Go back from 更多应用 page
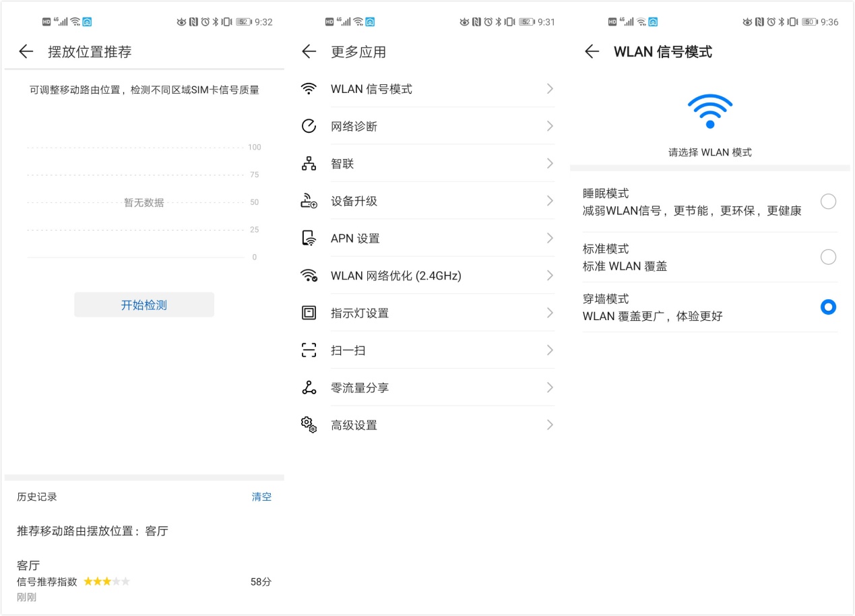The width and height of the screenshot is (855, 616). click(309, 51)
